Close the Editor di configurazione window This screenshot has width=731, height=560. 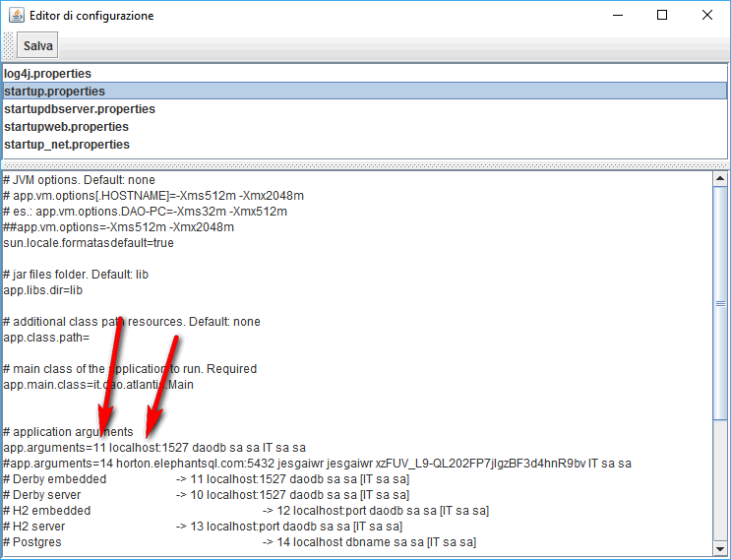(x=706, y=15)
